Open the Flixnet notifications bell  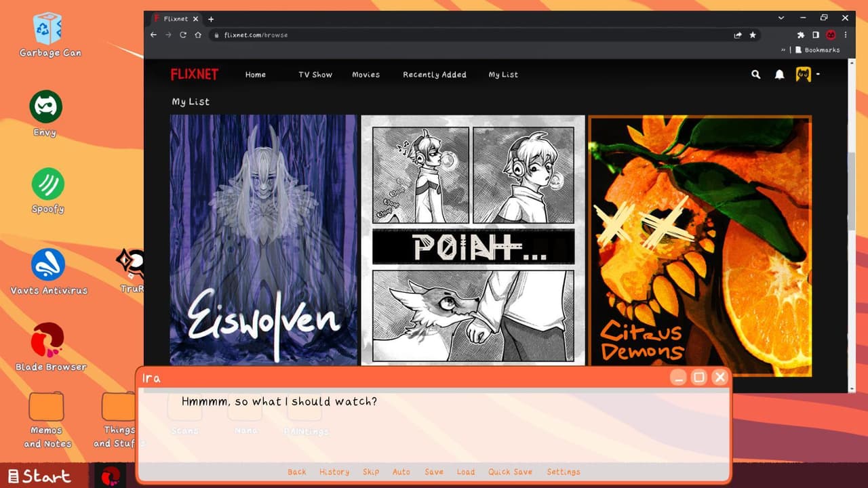tap(780, 75)
